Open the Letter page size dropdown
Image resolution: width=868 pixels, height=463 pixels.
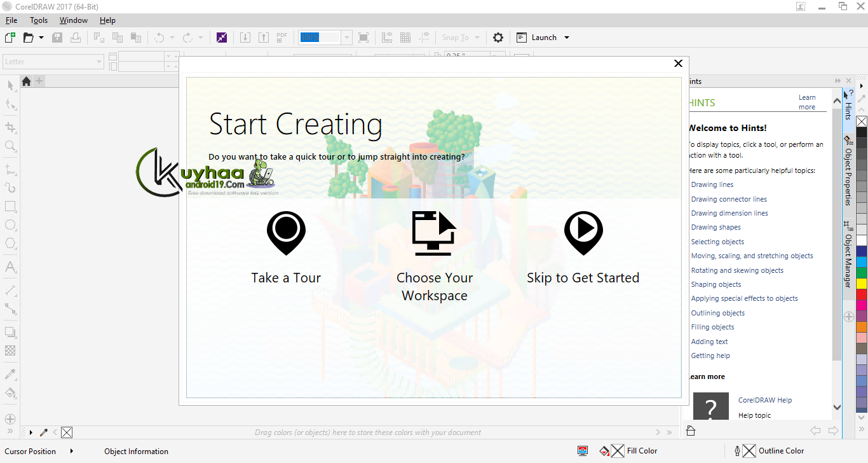pyautogui.click(x=53, y=62)
